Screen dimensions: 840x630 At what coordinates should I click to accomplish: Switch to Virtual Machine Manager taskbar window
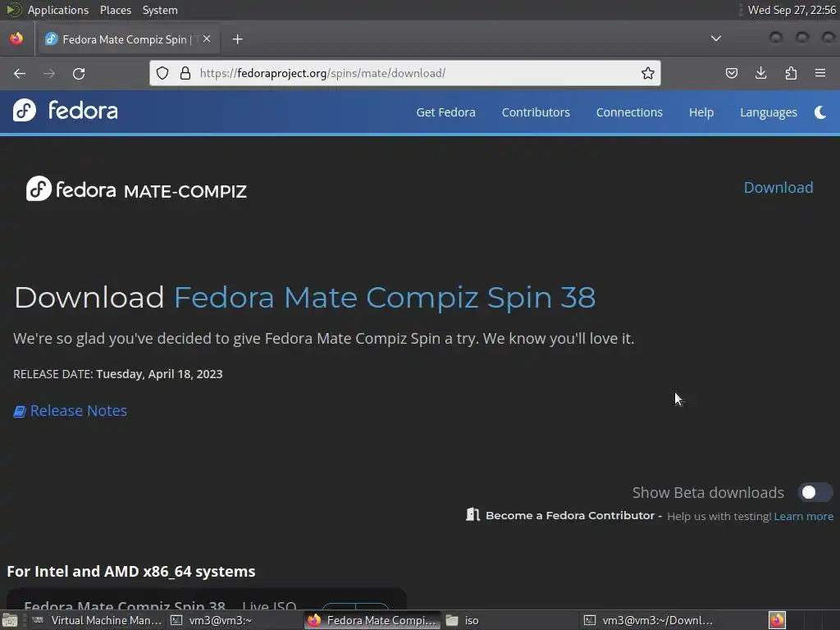pyautogui.click(x=97, y=620)
